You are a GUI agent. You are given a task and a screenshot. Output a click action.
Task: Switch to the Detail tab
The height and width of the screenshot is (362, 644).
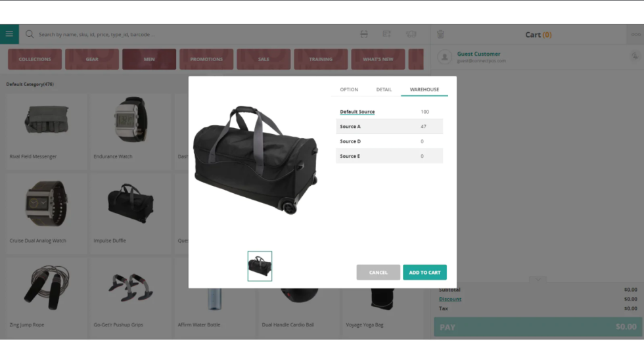coord(384,89)
